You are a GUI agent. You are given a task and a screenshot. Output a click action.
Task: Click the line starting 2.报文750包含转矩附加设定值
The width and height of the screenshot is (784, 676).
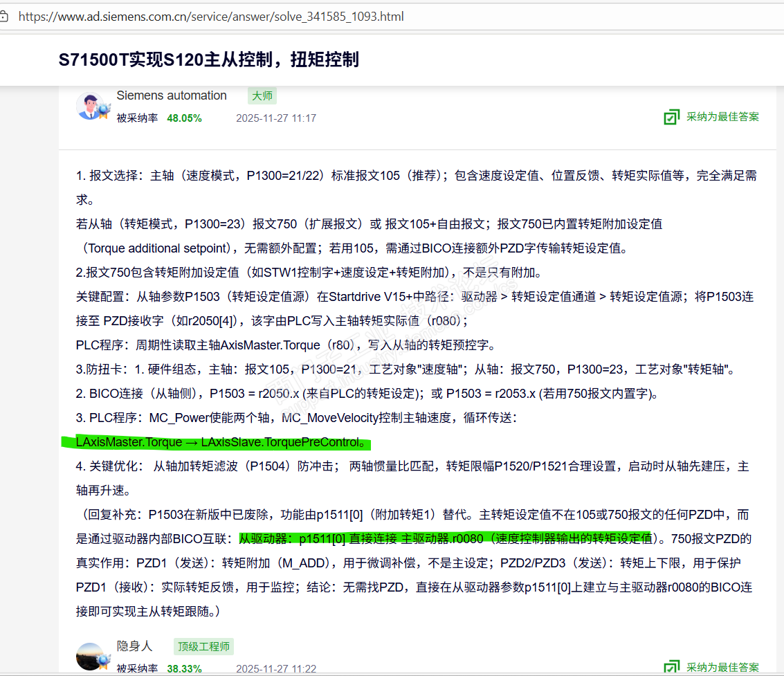click(x=309, y=273)
